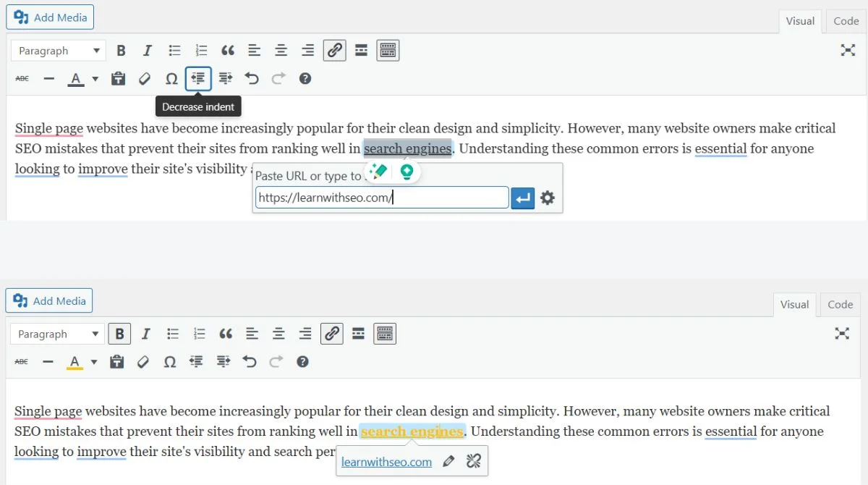Insert the Read More tag
Viewport: 868px width, 485px height.
(361, 50)
